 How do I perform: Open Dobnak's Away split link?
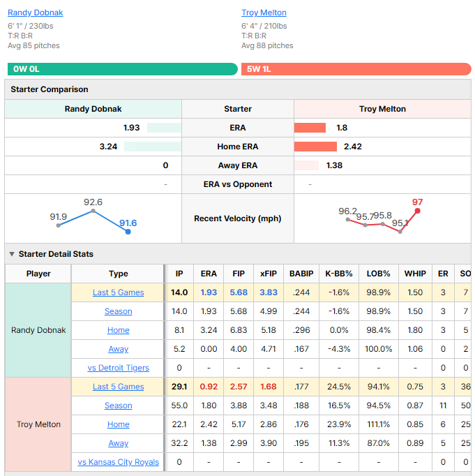[119, 349]
